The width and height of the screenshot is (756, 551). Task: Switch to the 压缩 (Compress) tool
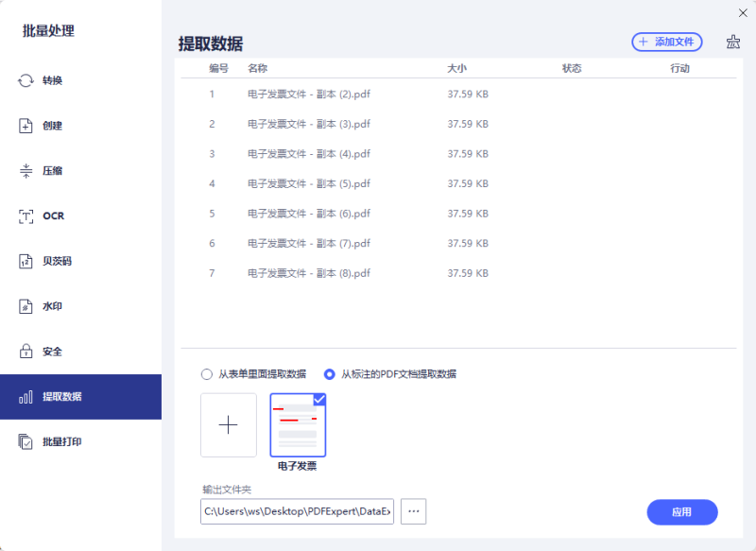(x=48, y=171)
